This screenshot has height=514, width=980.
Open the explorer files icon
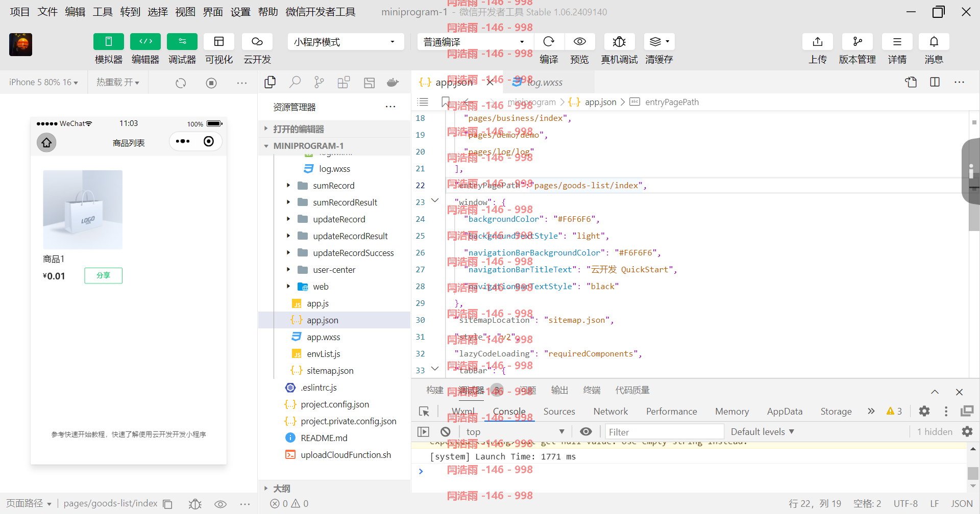point(270,82)
